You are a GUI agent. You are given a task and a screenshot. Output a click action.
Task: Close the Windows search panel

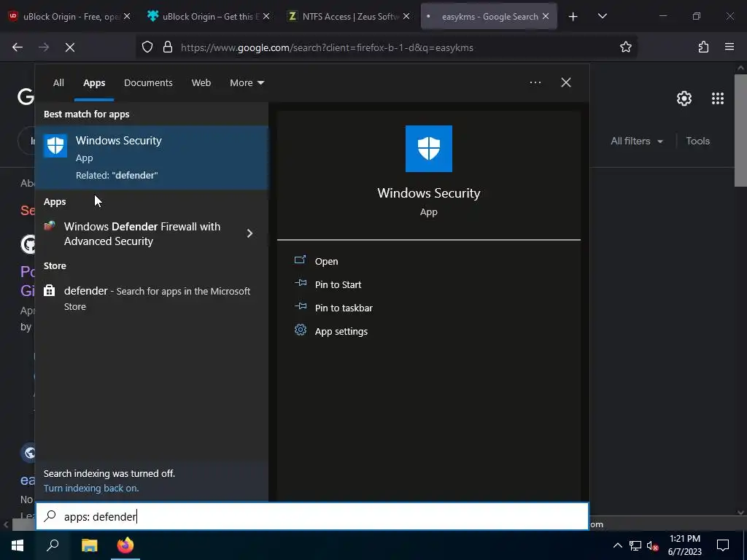point(565,82)
